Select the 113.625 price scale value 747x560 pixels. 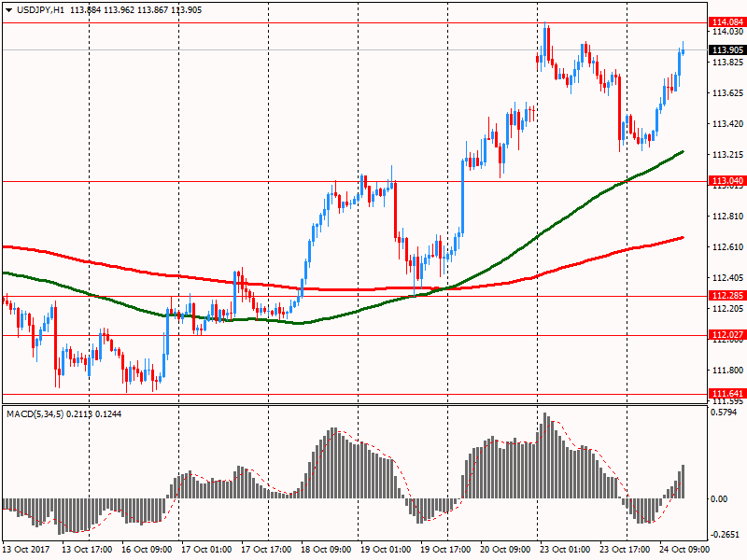727,93
